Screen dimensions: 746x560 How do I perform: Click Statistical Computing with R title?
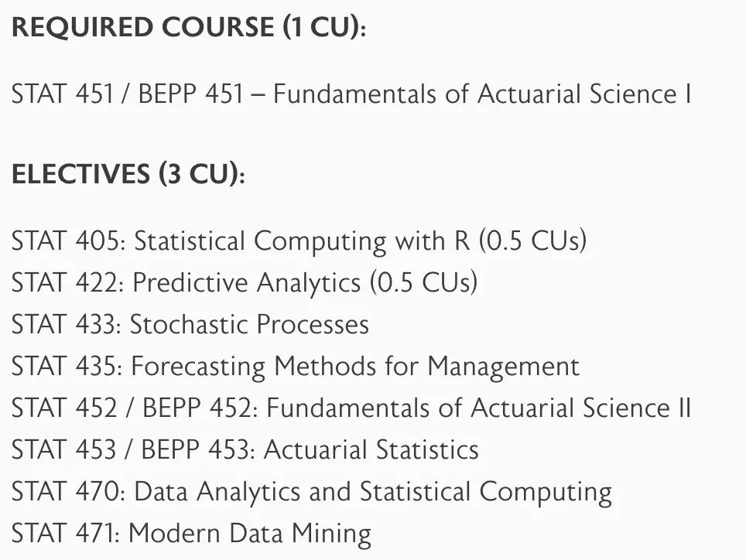[x=302, y=241]
